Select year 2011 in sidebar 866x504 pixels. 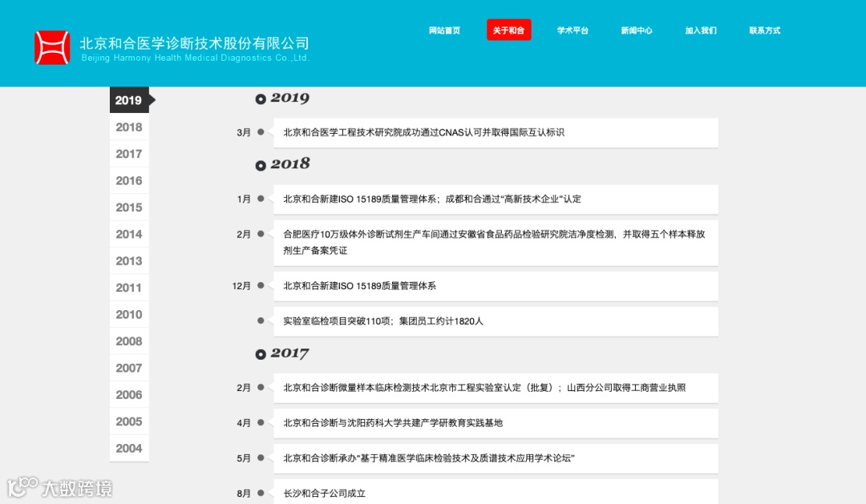(129, 288)
